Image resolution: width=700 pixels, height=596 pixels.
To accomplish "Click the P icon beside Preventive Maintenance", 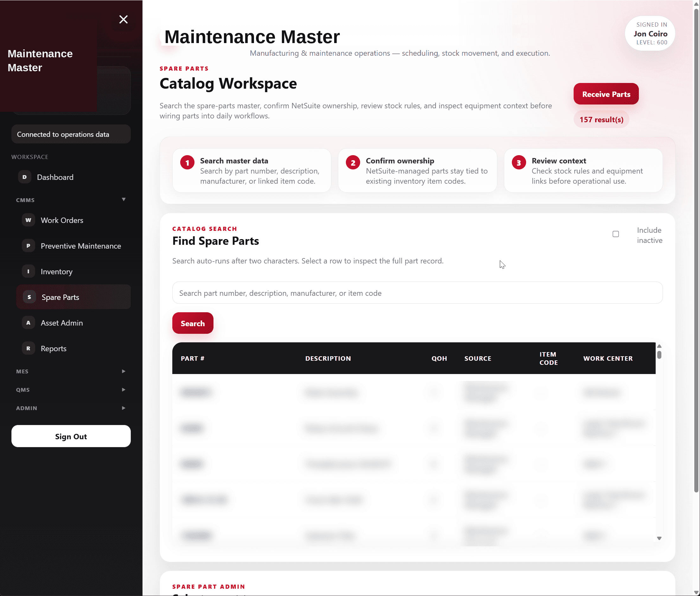I will (29, 246).
